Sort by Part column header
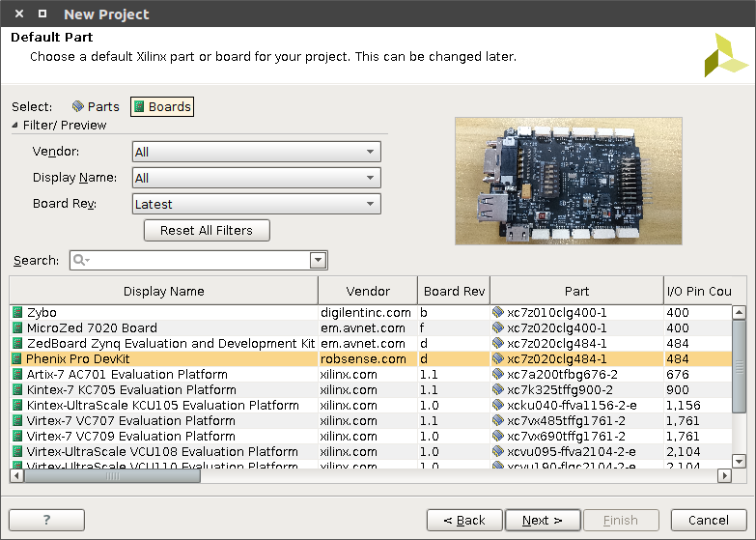This screenshot has width=756, height=540. pyautogui.click(x=576, y=291)
